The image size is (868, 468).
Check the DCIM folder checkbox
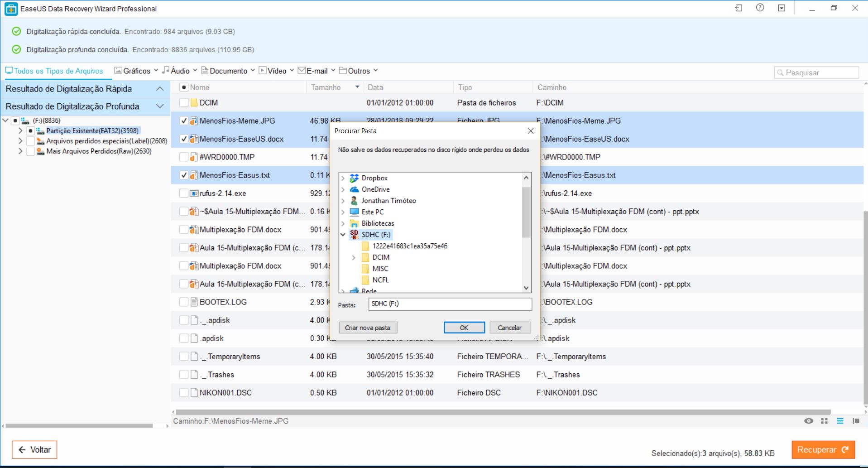pyautogui.click(x=184, y=103)
